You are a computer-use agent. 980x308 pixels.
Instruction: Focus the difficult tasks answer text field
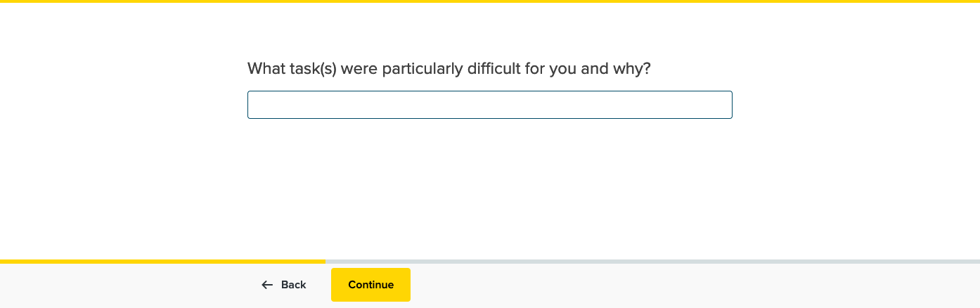pyautogui.click(x=489, y=105)
